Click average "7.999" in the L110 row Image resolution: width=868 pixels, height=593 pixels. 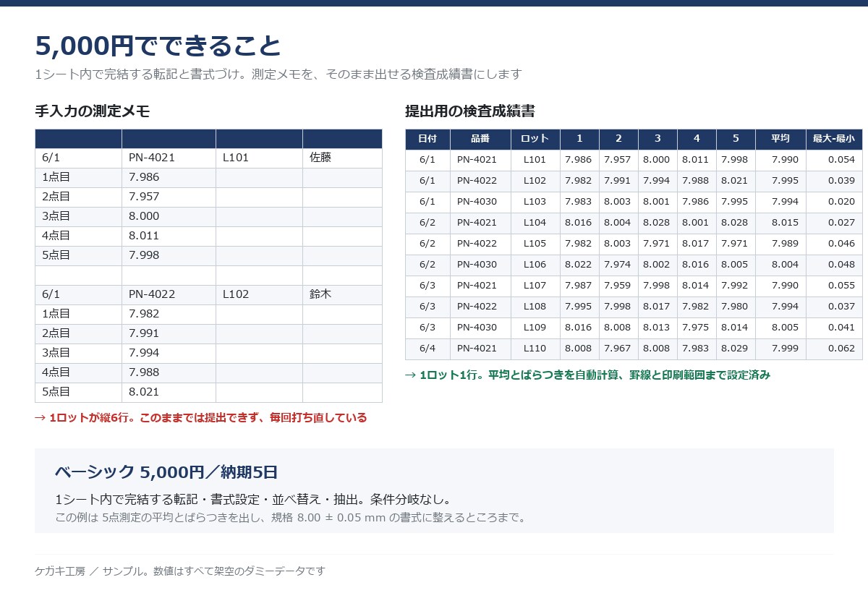(786, 349)
